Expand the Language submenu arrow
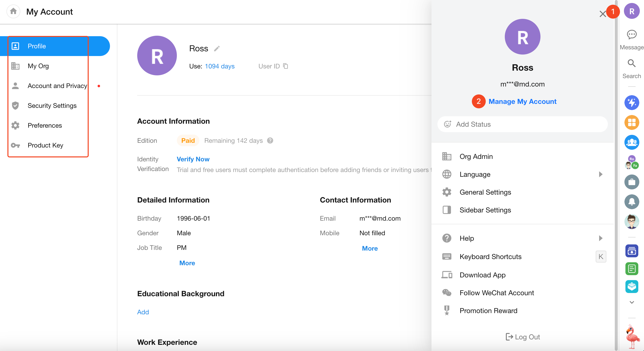 [x=600, y=174]
